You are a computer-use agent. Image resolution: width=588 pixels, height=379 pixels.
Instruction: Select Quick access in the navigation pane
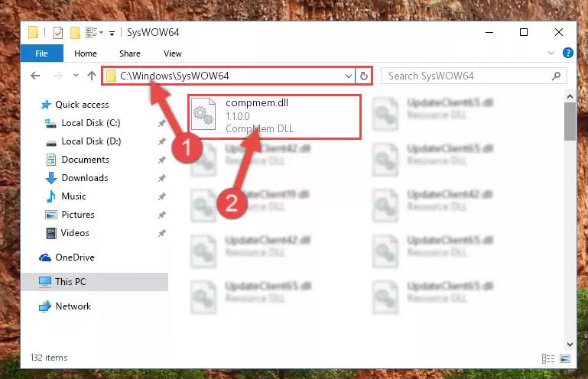pos(75,105)
